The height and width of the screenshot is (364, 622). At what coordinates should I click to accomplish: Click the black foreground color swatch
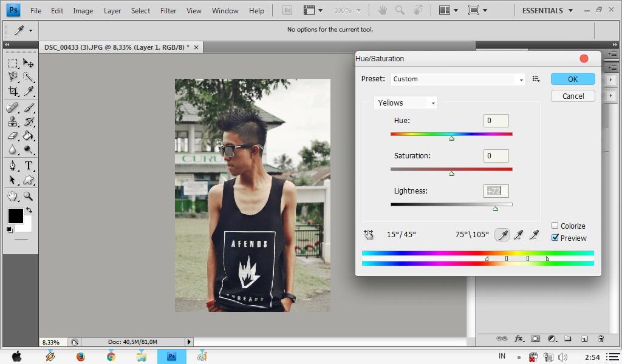coord(15,216)
